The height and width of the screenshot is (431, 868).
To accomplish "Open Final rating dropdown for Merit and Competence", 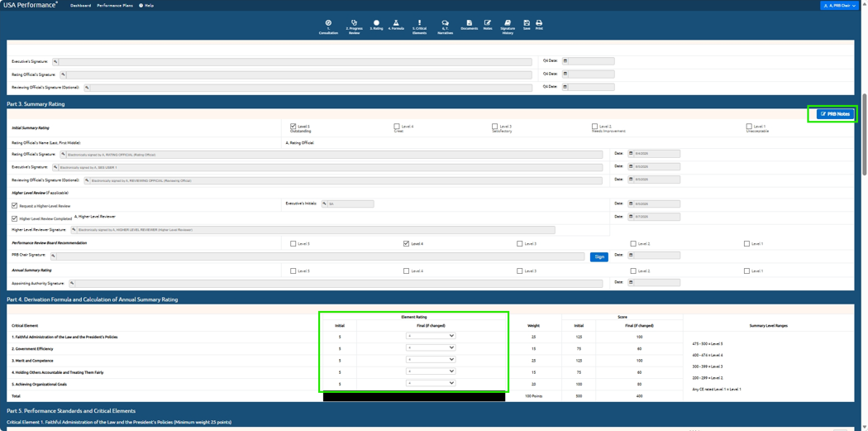I will click(431, 360).
